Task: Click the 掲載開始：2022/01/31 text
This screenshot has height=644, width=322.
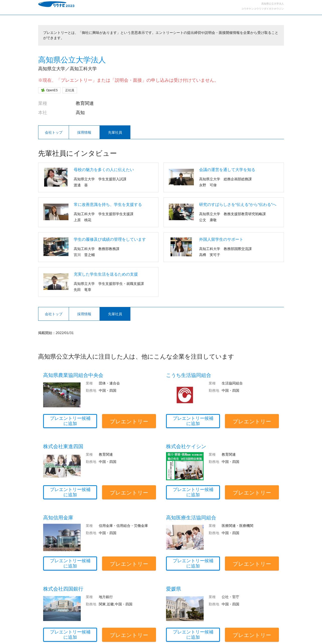Action: [56, 333]
